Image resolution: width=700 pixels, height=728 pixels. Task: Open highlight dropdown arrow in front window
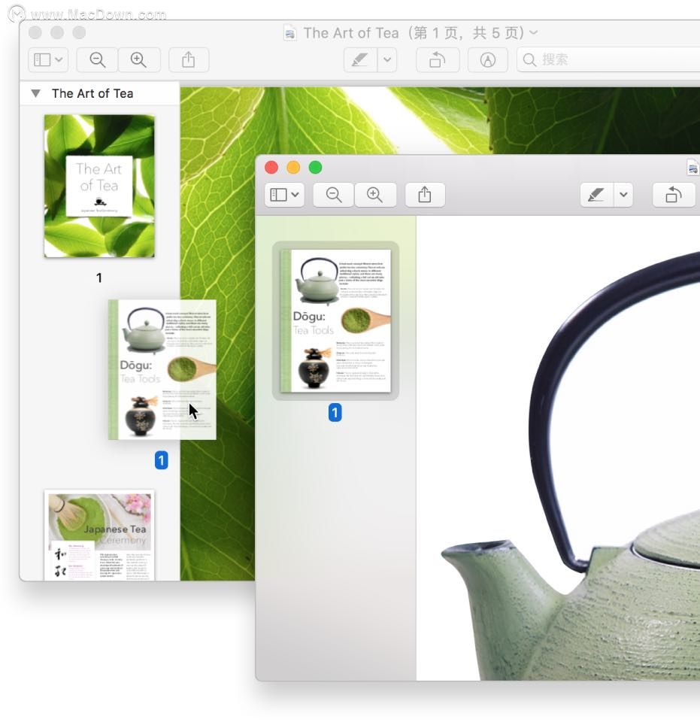(623, 195)
